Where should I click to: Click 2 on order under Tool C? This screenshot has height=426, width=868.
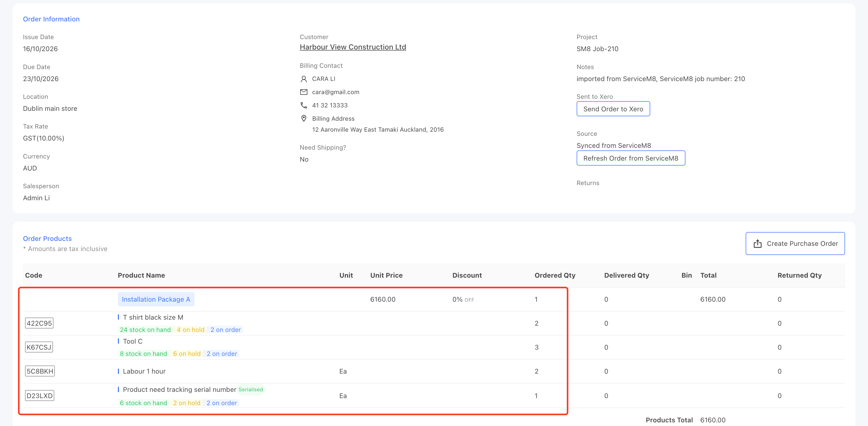[x=222, y=354]
